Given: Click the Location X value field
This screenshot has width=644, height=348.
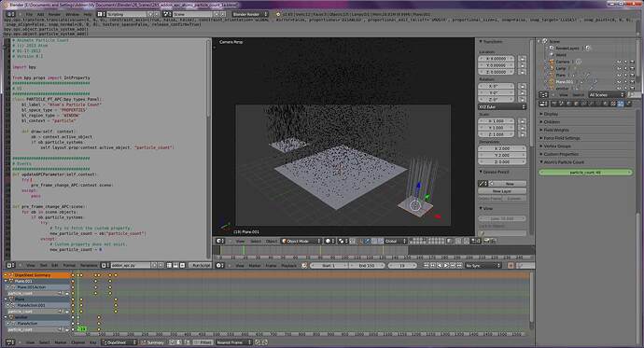Looking at the screenshot, I should tap(497, 59).
